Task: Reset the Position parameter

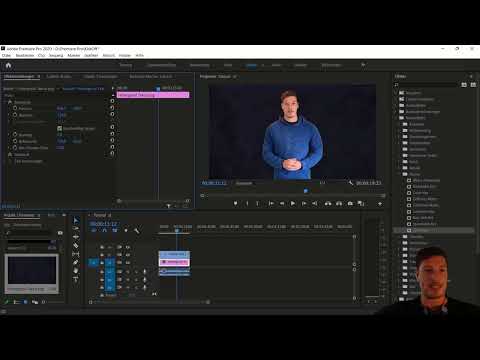Action: click(112, 108)
